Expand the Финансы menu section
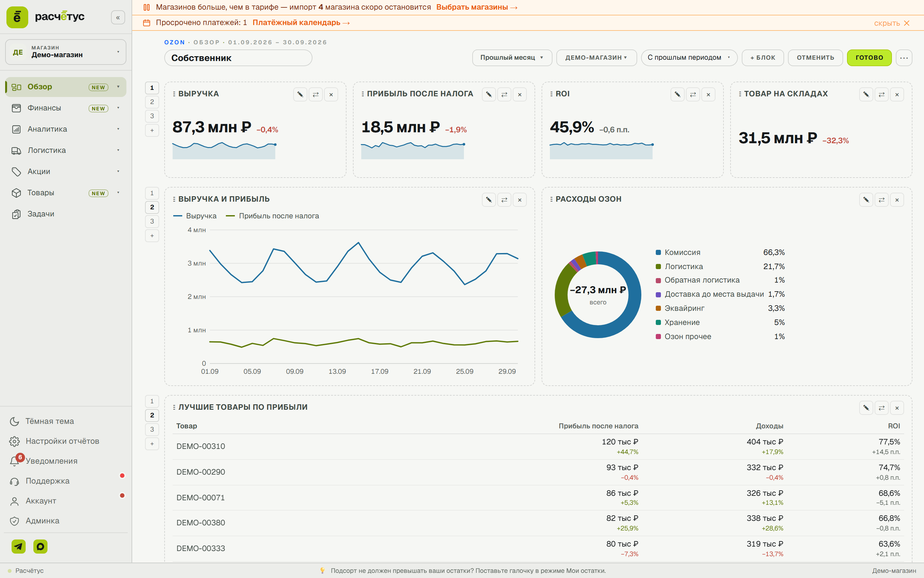 66,108
